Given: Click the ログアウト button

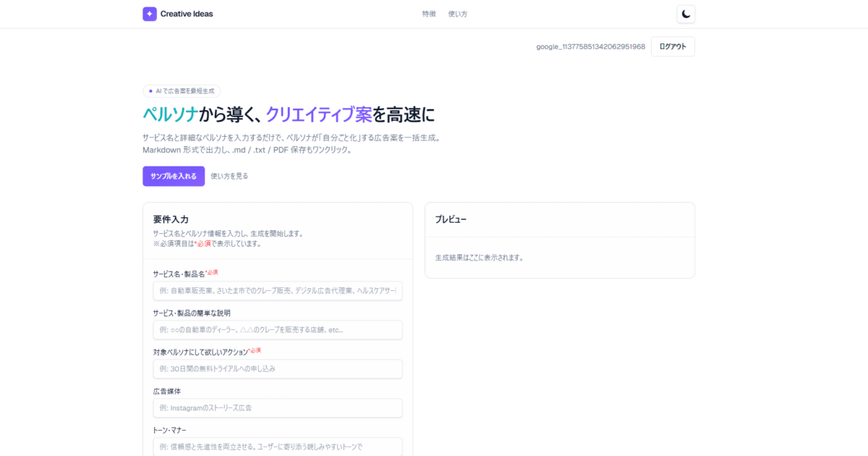Looking at the screenshot, I should click(x=673, y=46).
